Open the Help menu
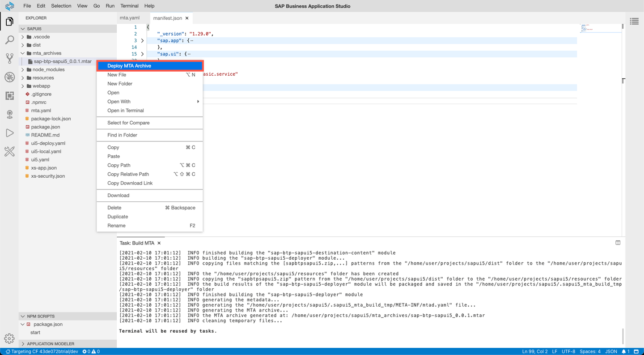Screen dimensions: 644x355 click(149, 6)
